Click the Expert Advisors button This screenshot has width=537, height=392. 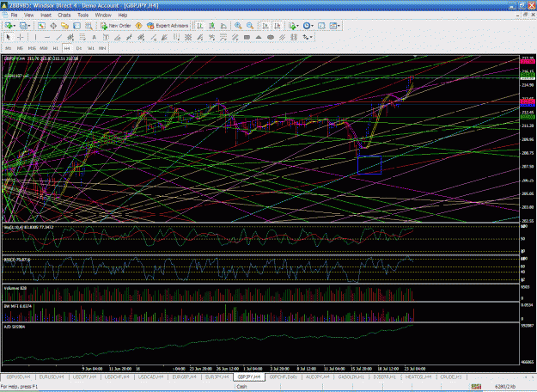pyautogui.click(x=168, y=26)
